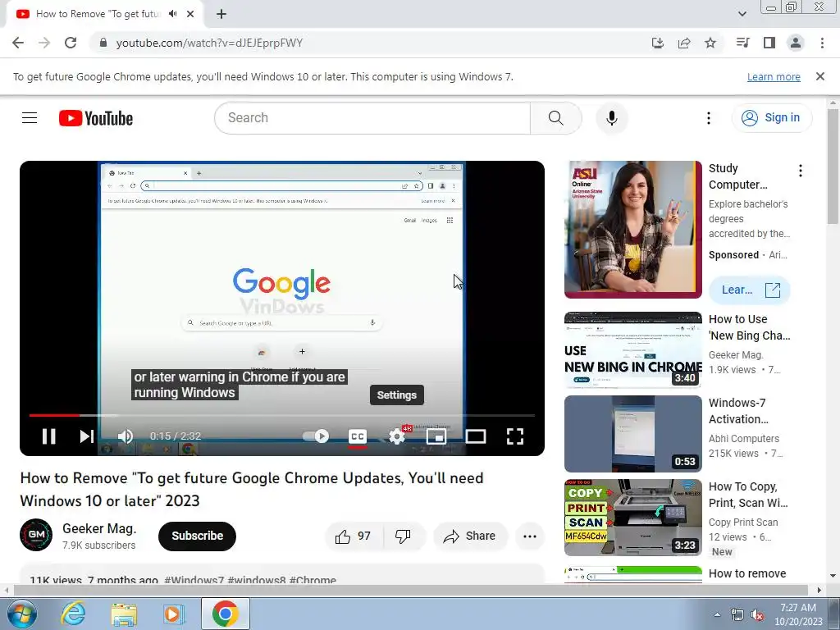Open the Geeker Mag. channel name link

click(x=99, y=529)
